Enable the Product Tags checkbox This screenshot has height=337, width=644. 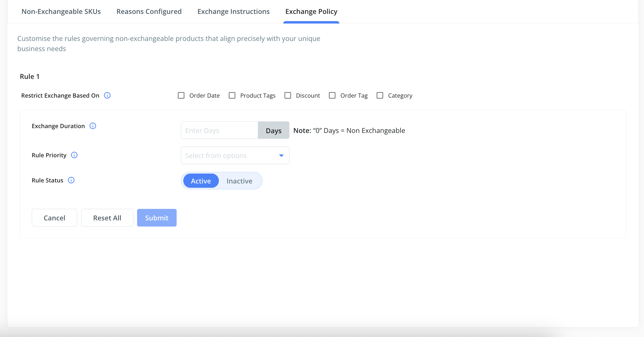[232, 95]
